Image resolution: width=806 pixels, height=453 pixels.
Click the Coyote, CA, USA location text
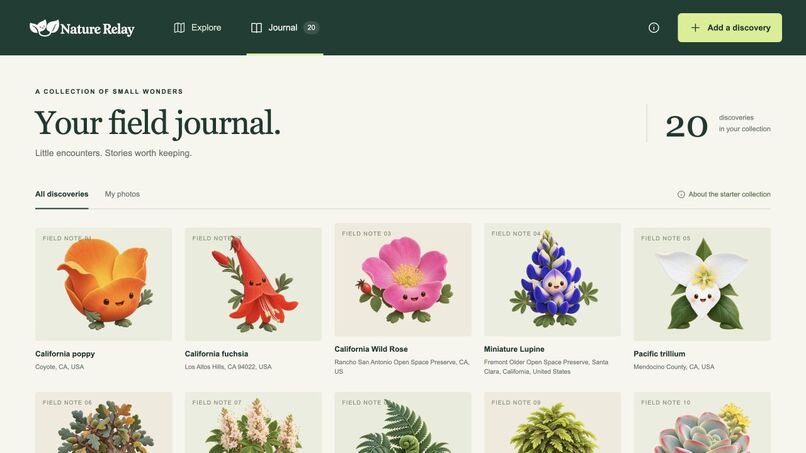click(x=60, y=367)
